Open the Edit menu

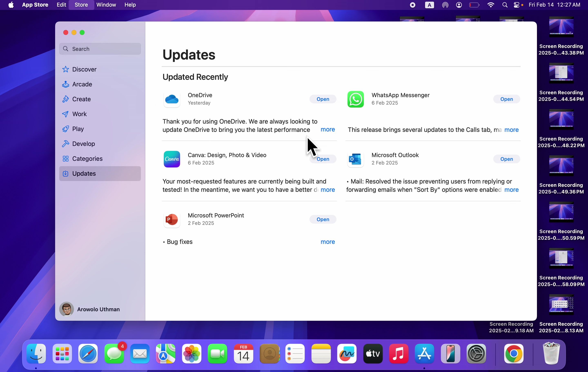click(x=61, y=5)
